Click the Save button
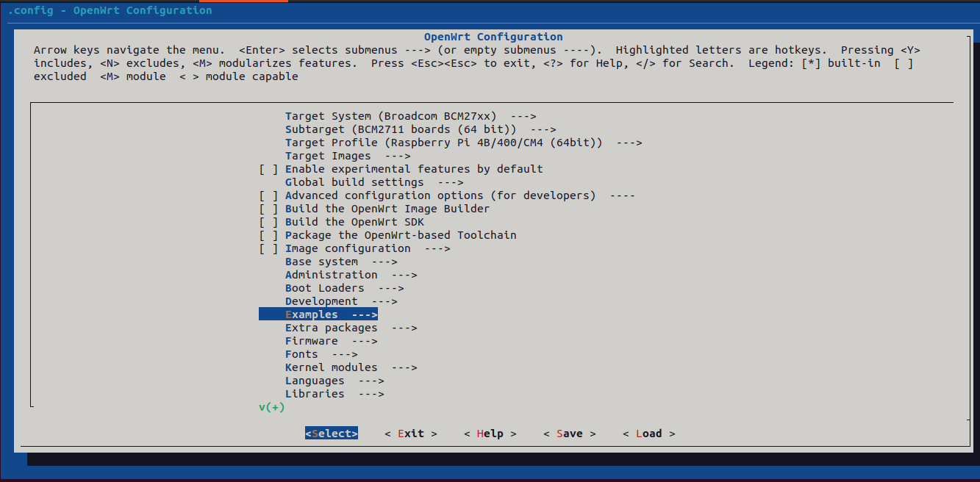Screen dimensions: 980x482 coord(569,434)
